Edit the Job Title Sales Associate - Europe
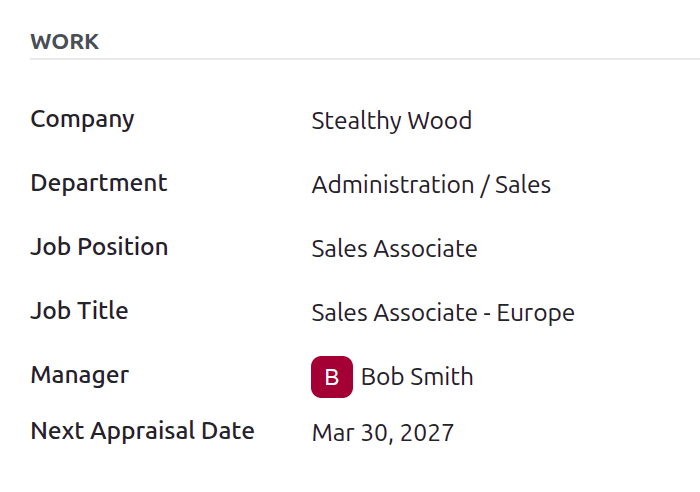Screen dimensions: 700x492 (x=443, y=313)
